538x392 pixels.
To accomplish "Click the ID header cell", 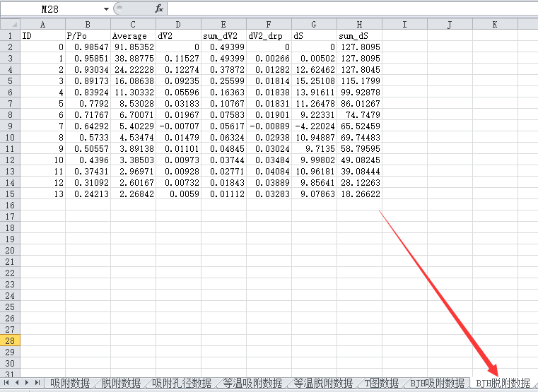I will tap(43, 35).
